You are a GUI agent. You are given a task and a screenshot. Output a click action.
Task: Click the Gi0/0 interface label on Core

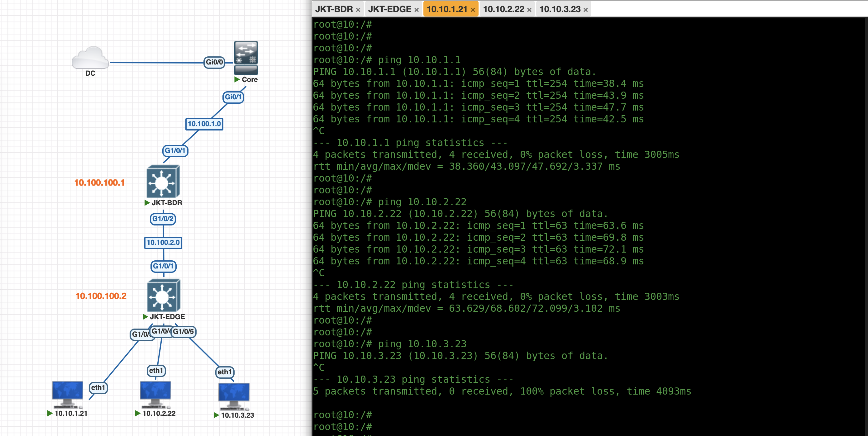[x=214, y=62]
